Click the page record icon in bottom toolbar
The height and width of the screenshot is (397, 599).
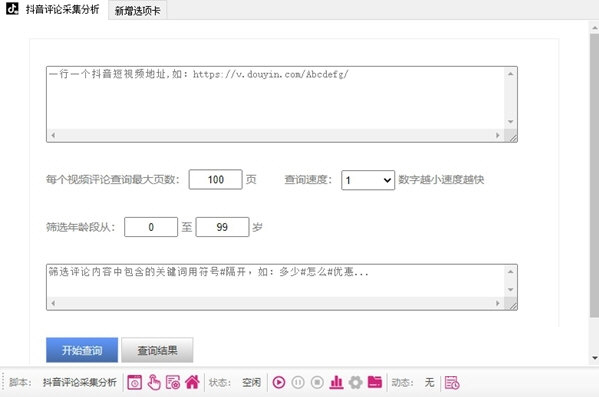173,382
